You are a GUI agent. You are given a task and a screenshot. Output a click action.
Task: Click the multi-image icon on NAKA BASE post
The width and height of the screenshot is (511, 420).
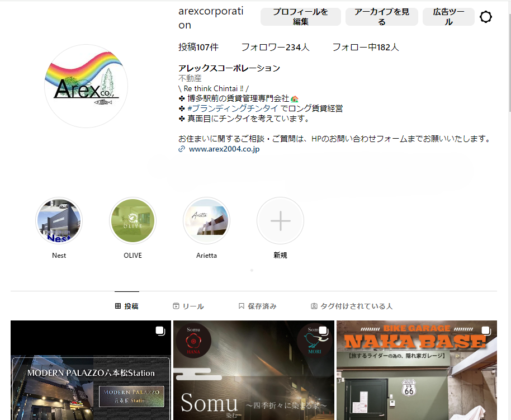[486, 331]
